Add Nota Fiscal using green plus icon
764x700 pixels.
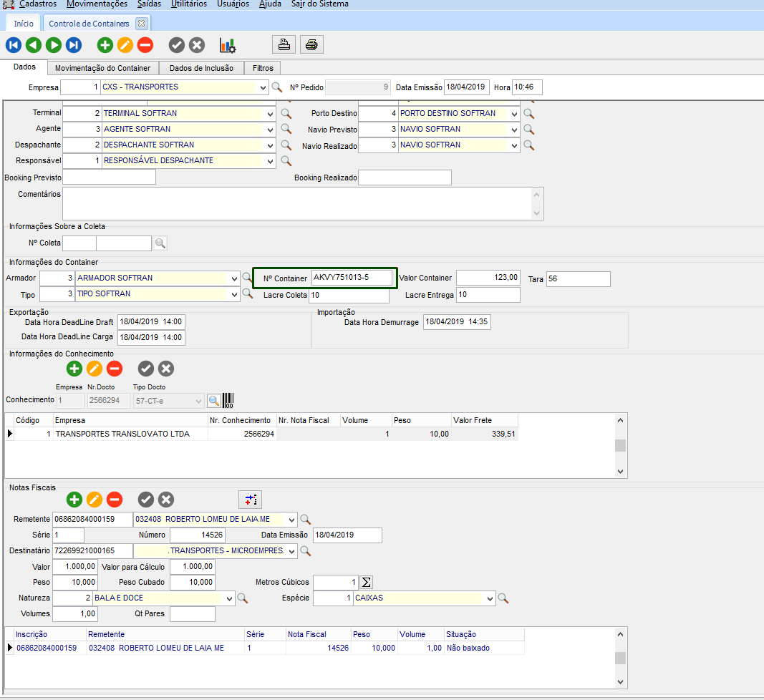pos(74,500)
